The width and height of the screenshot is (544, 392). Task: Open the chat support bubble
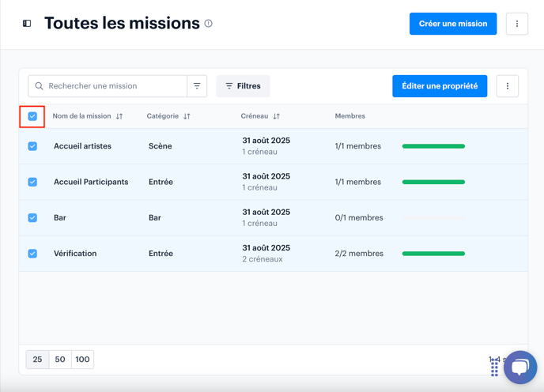(520, 367)
